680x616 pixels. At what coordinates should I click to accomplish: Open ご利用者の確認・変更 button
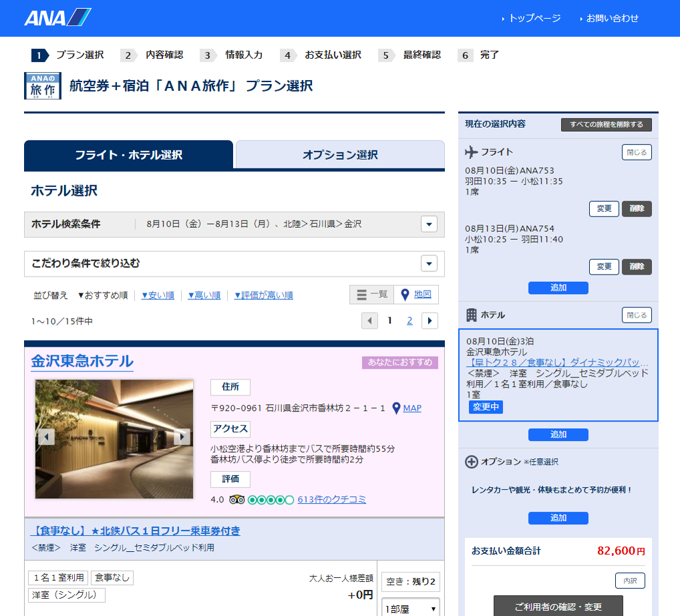(x=558, y=607)
